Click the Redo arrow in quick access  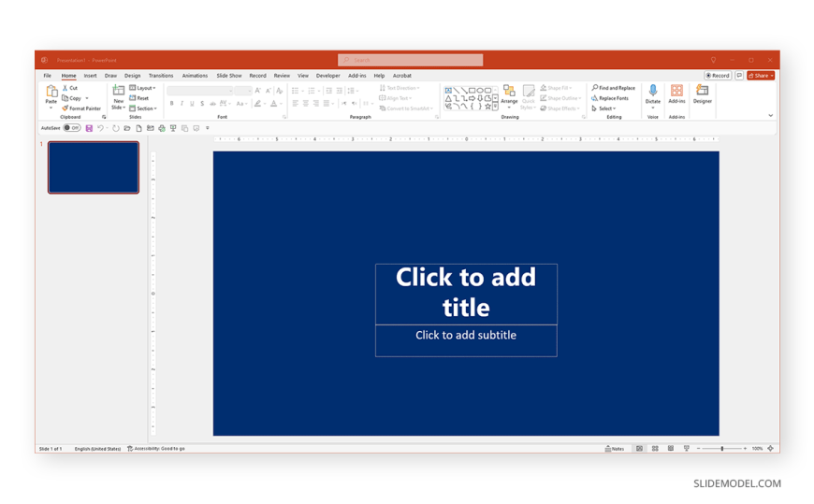point(115,128)
